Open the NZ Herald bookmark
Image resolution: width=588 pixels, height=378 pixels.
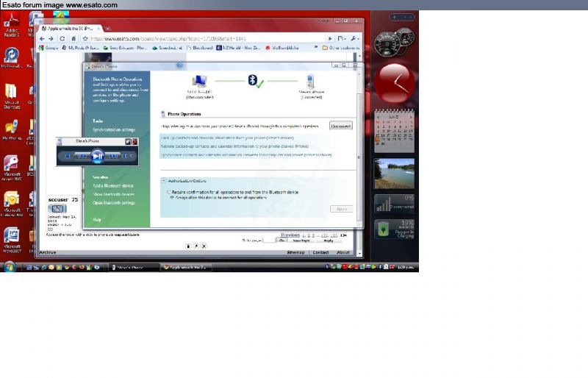coord(238,48)
